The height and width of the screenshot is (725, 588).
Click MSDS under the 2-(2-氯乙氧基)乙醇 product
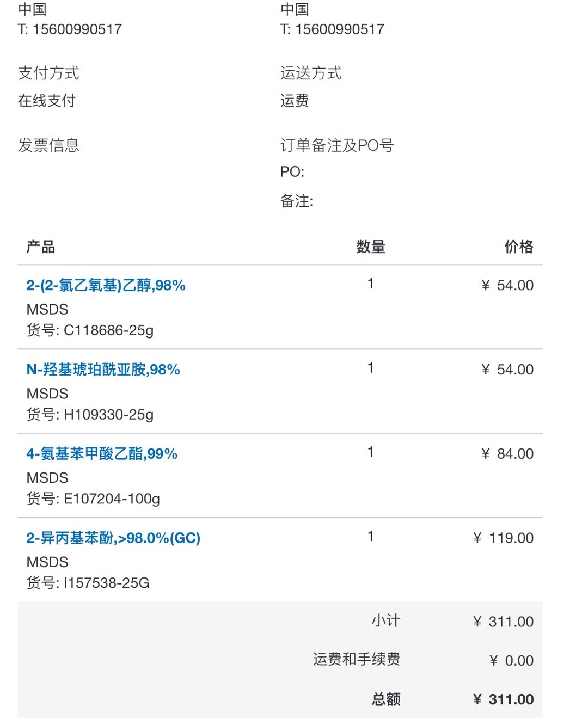(47, 309)
